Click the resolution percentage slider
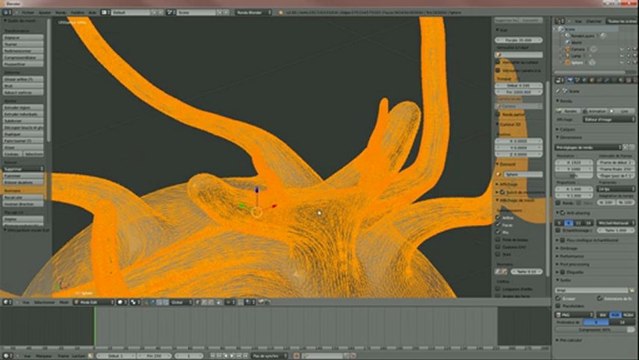The height and width of the screenshot is (360, 639). pos(574,176)
